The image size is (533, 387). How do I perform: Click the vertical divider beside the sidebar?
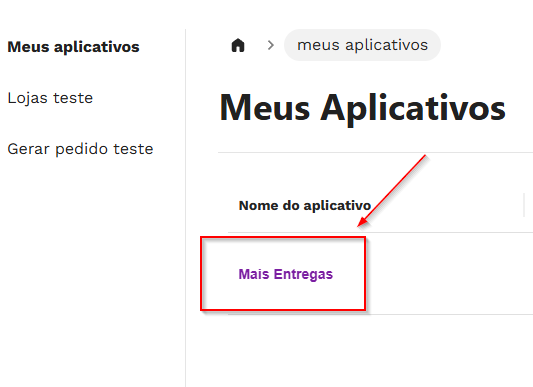point(186,208)
